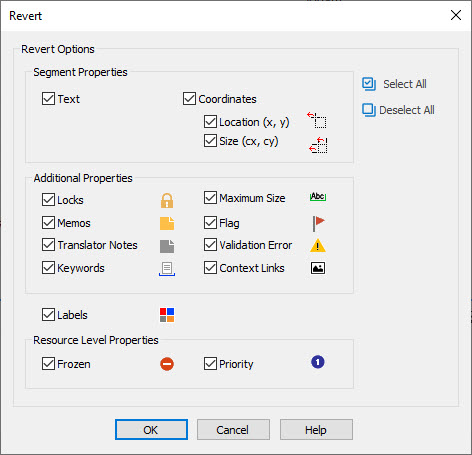Uncheck the Translator Notes checkbox
The image size is (472, 455).
click(x=48, y=245)
